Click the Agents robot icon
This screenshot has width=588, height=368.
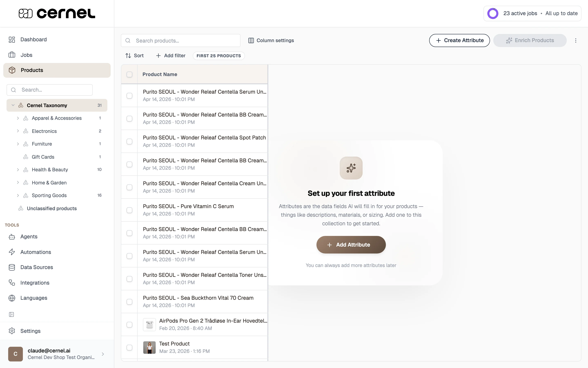point(12,237)
